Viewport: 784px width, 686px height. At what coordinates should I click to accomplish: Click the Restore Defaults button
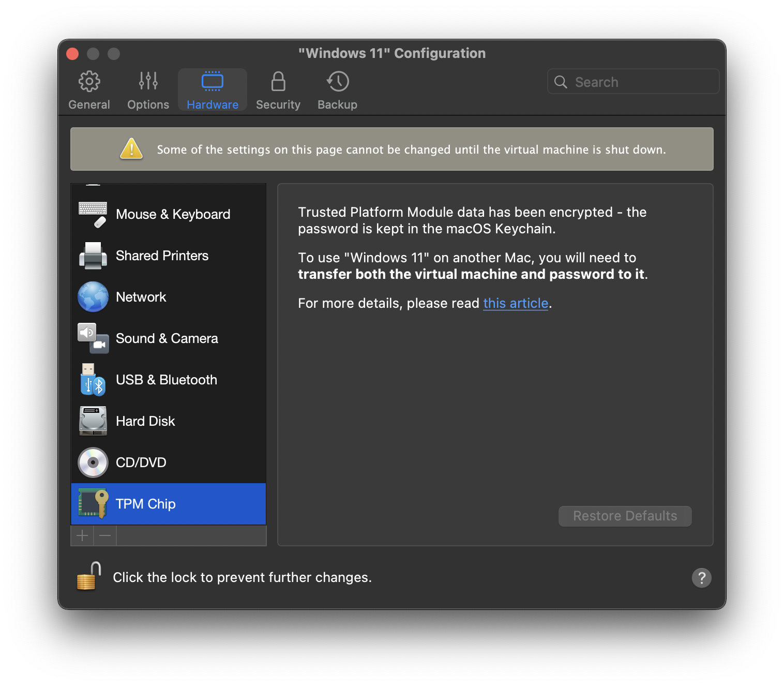tap(625, 516)
